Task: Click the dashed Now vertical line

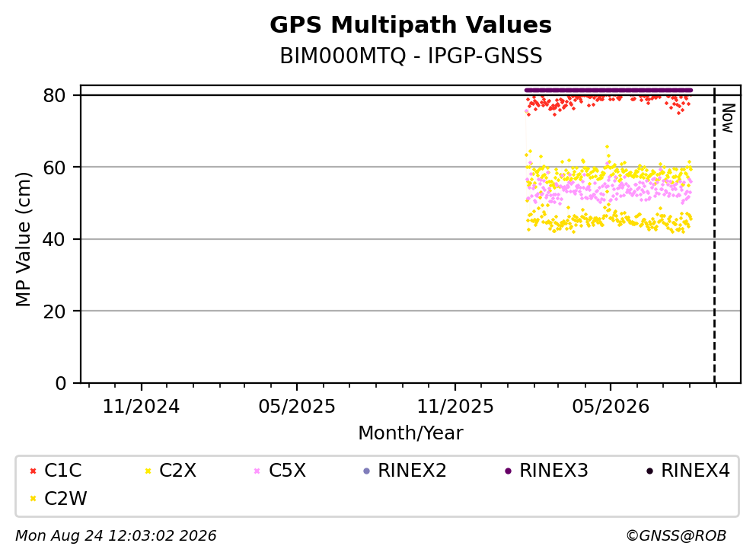Action: click(714, 235)
